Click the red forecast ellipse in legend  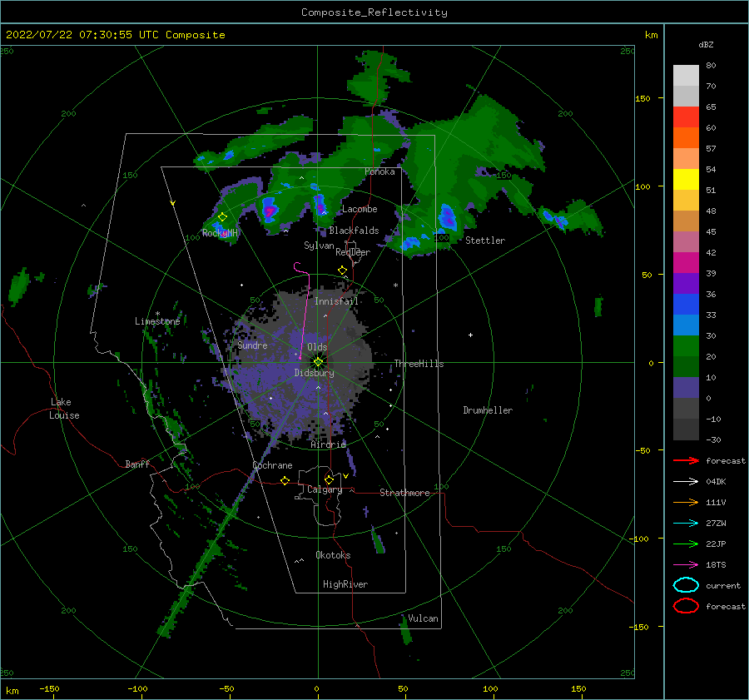[686, 606]
